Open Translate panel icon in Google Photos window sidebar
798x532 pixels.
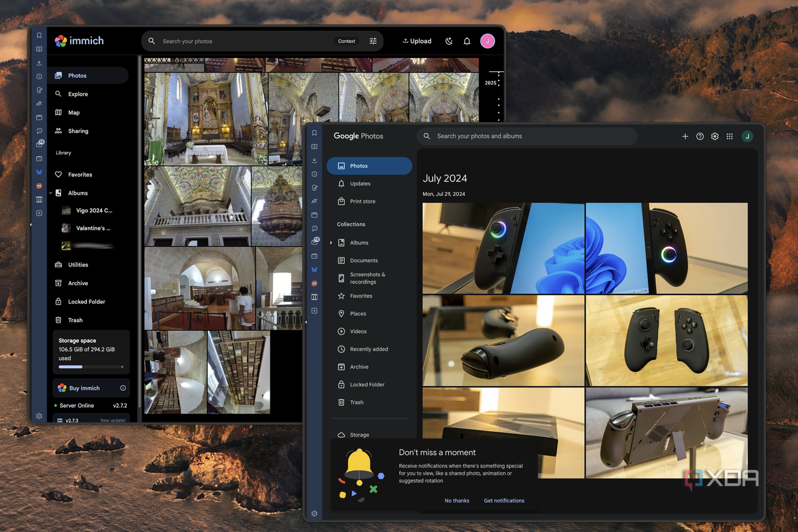click(314, 201)
